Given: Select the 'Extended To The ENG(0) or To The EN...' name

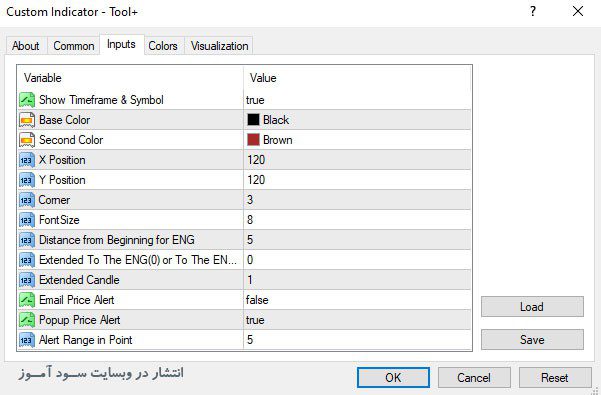Looking at the screenshot, I should point(138,260).
